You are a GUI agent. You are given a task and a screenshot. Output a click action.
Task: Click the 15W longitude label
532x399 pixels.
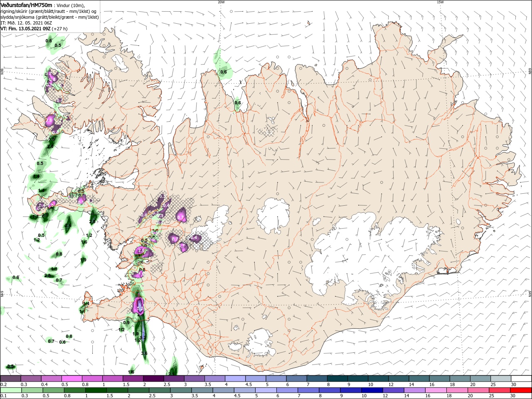point(440,2)
